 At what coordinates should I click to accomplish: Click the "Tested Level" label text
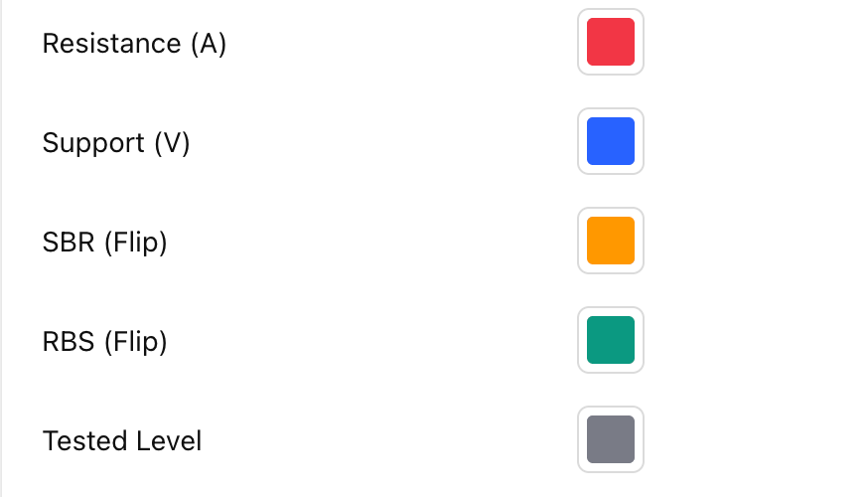coord(122,440)
